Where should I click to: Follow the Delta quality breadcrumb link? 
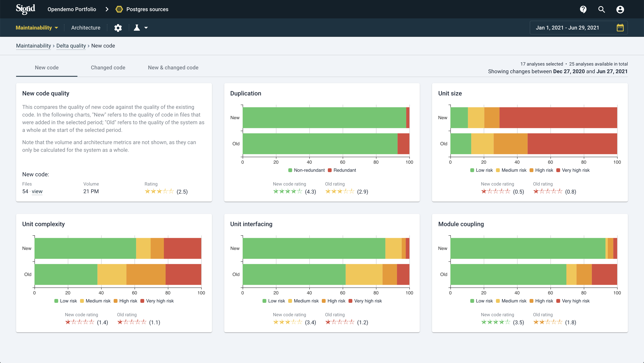tap(71, 46)
